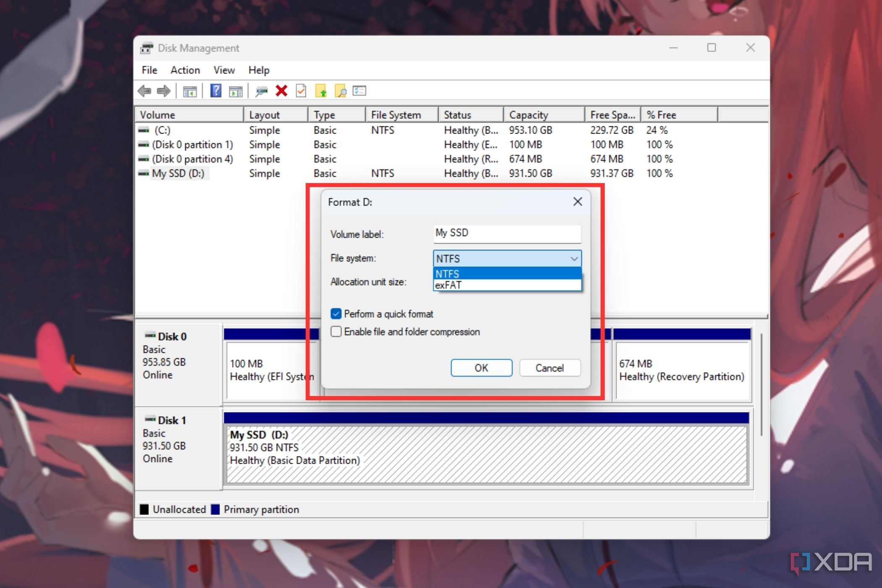Image resolution: width=882 pixels, height=588 pixels.
Task: Open the View menu
Action: click(x=224, y=70)
